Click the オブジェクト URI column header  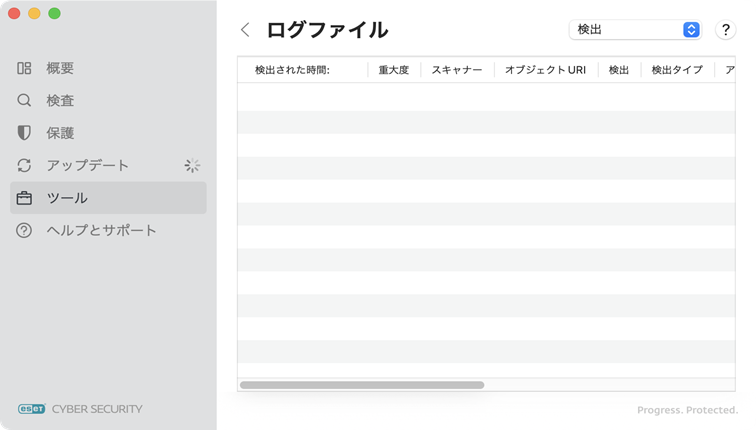tap(545, 70)
